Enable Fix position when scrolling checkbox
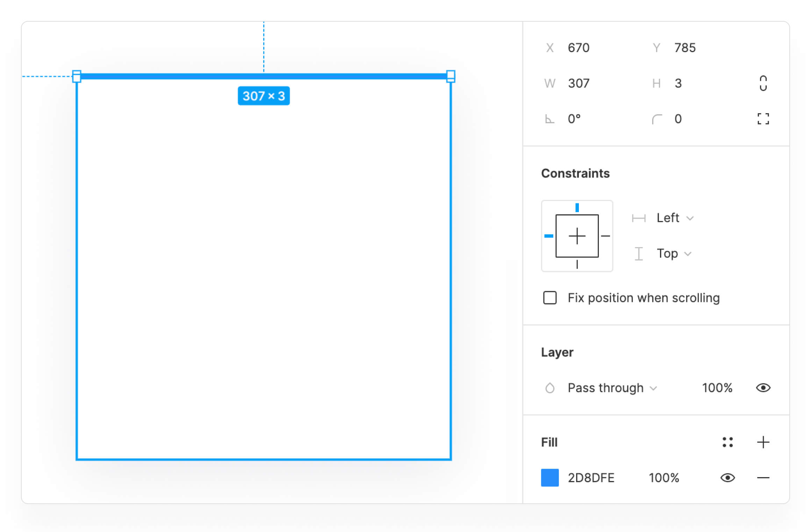Screen dimensions: 811x532 point(550,298)
